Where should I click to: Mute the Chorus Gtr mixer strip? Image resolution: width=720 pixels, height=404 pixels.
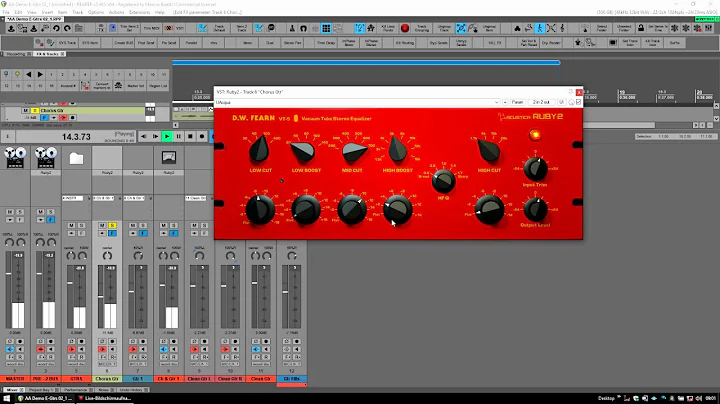102,225
